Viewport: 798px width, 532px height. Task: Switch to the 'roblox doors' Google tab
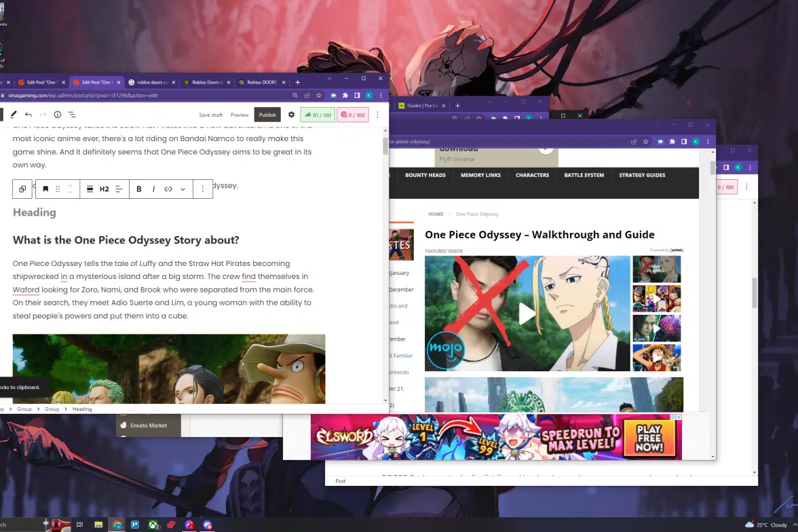tap(152, 82)
